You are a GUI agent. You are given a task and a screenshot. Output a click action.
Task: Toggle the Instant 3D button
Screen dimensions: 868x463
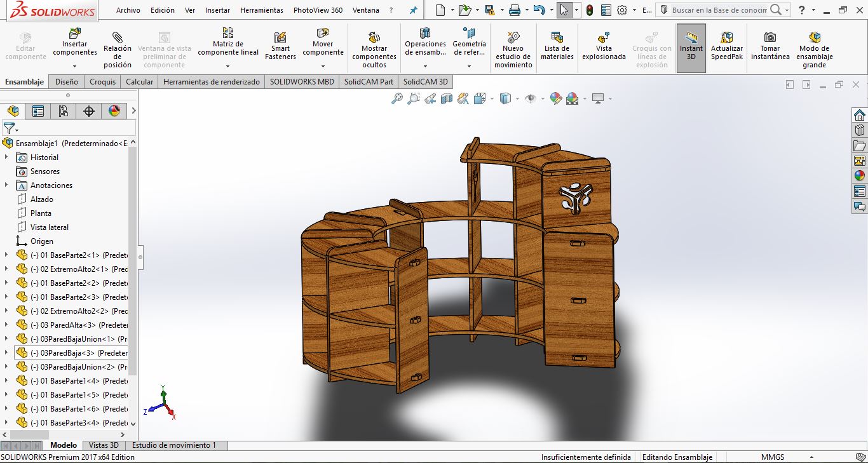691,38
